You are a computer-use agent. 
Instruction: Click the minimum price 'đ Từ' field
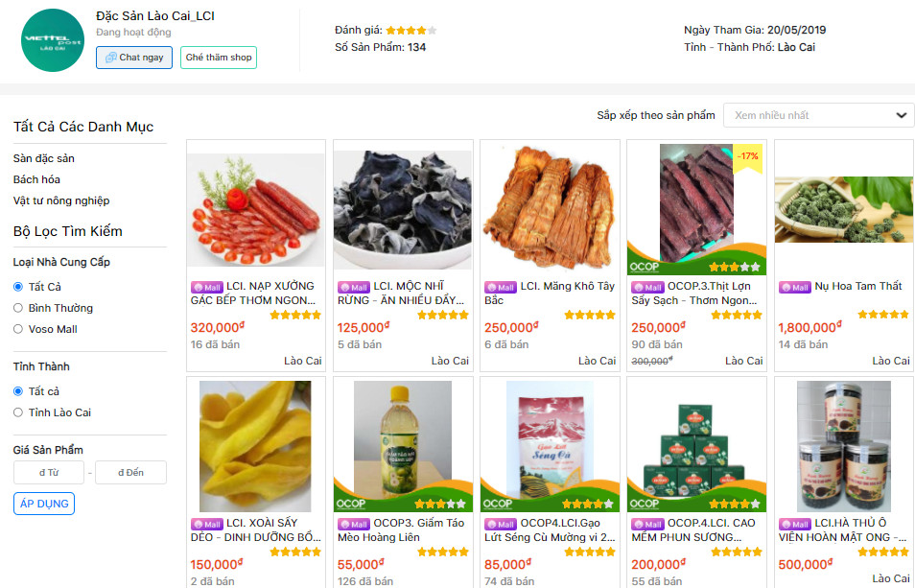pos(49,473)
